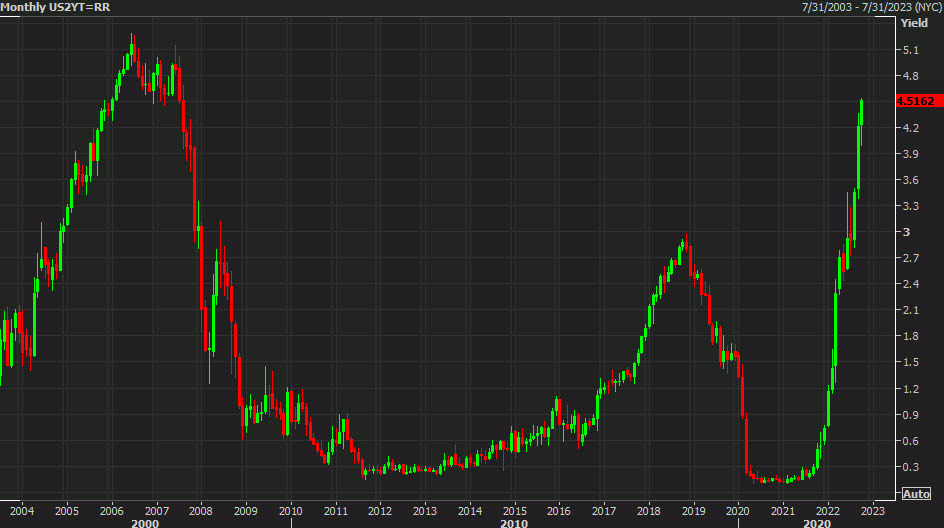
Task: Click the 2023 year label
Action: [872, 509]
